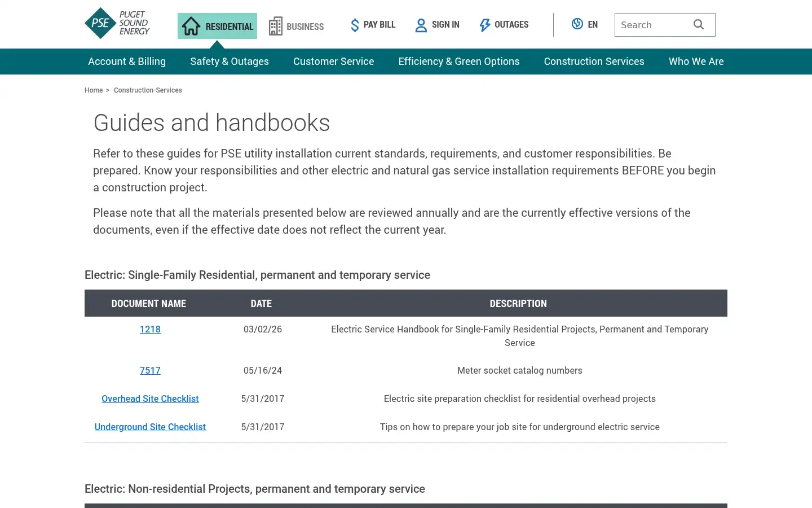Open the Efficiency & Green Options menu
The width and height of the screenshot is (812, 508).
459,62
